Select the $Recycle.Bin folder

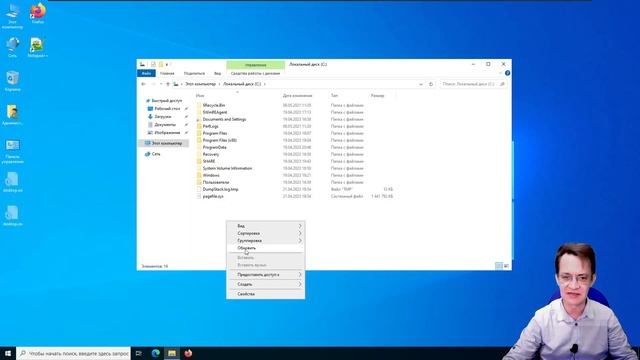coord(213,105)
